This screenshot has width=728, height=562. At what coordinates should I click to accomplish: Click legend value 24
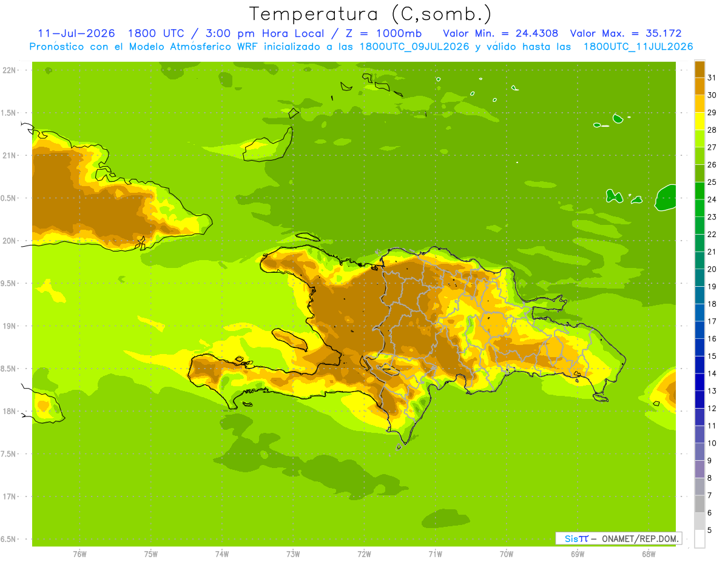pyautogui.click(x=712, y=199)
